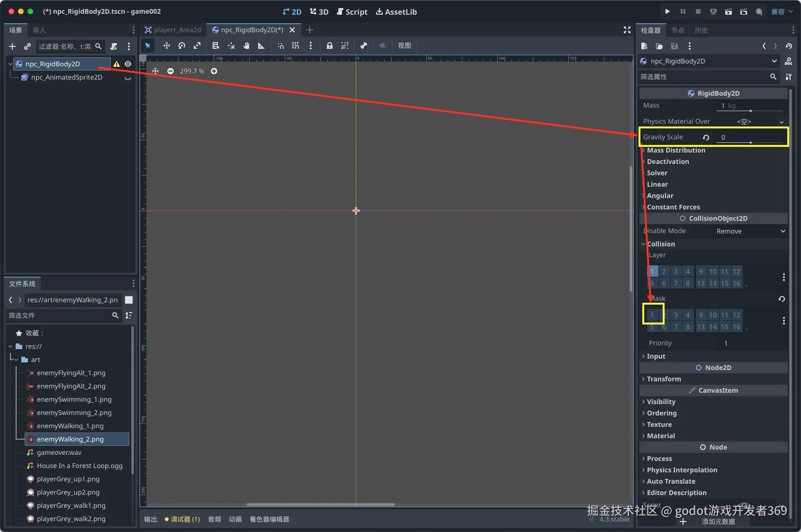Attach a script to the selected node

114,46
